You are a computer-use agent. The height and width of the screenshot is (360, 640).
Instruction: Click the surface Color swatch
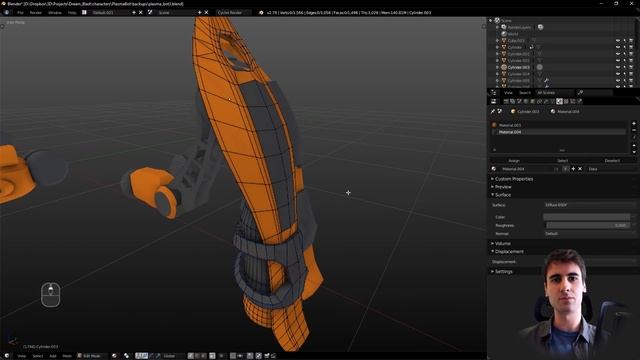587,217
